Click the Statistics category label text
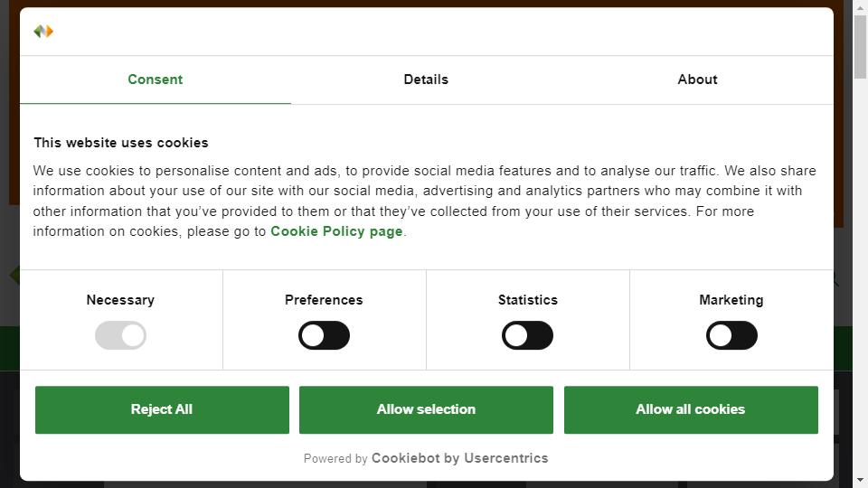868x488 pixels. click(x=527, y=300)
